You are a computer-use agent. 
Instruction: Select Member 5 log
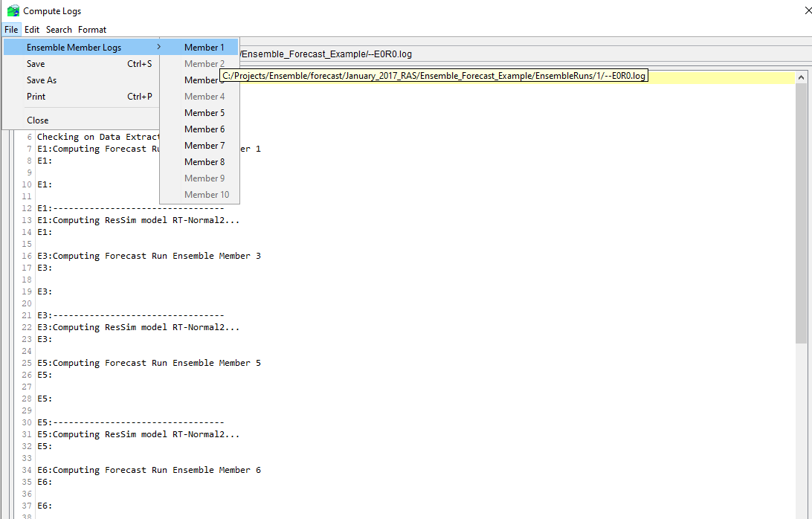pyautogui.click(x=204, y=112)
